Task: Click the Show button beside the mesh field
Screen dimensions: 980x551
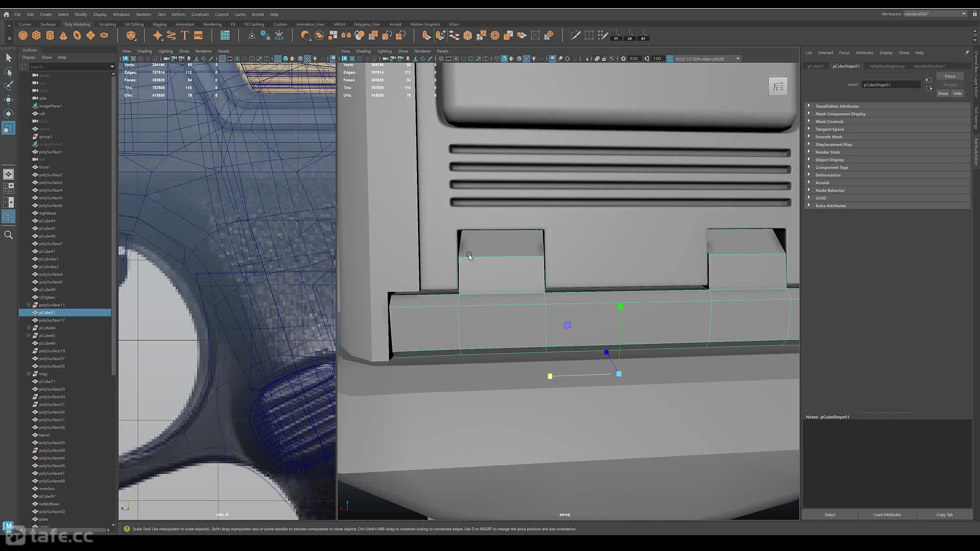Action: click(943, 93)
